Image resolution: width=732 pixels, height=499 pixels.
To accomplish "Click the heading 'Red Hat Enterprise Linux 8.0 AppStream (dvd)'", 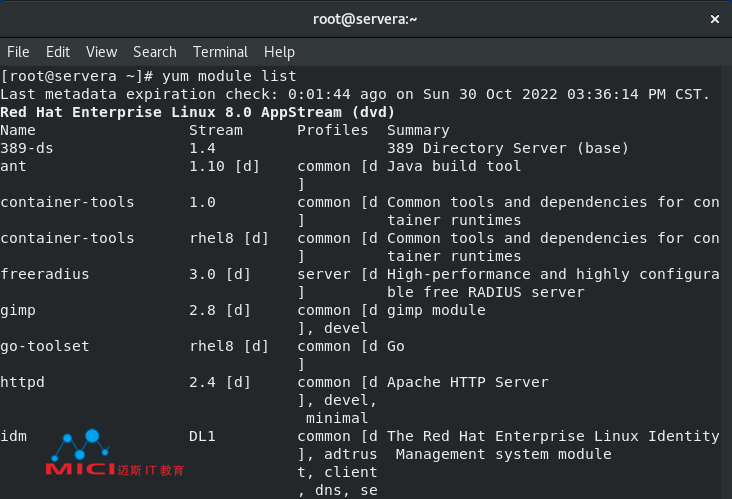I will [197, 112].
